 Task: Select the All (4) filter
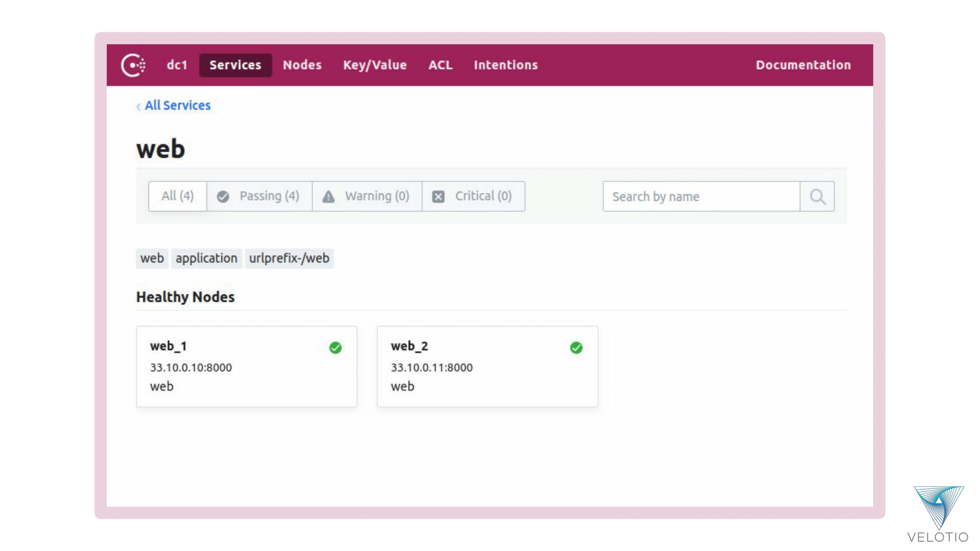[177, 196]
